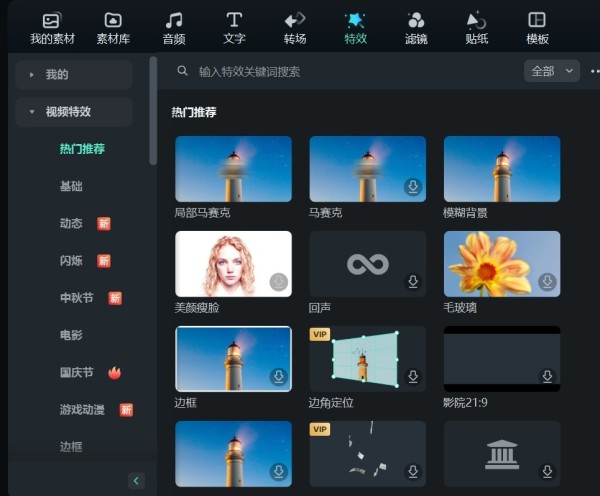Viewport: 600px width, 496px height.
Task: Select the 边框 category in sidebar
Action: [71, 447]
